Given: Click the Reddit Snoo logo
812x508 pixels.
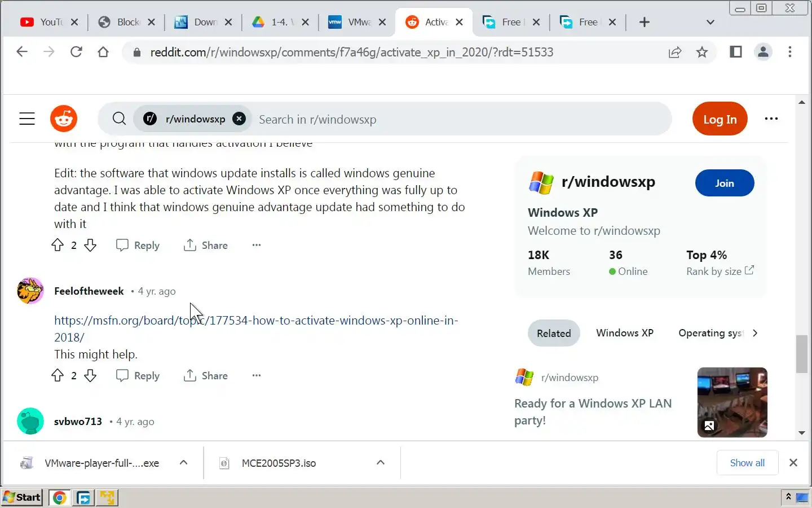Looking at the screenshot, I should tap(64, 119).
